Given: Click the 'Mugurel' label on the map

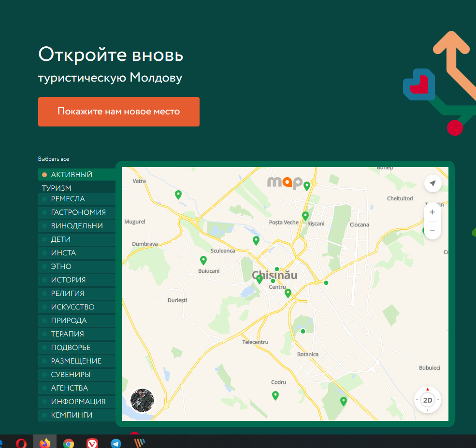Looking at the screenshot, I should [134, 222].
